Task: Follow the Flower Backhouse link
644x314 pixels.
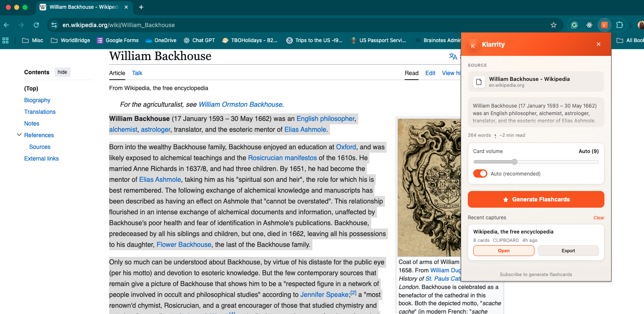Action: 184,245
